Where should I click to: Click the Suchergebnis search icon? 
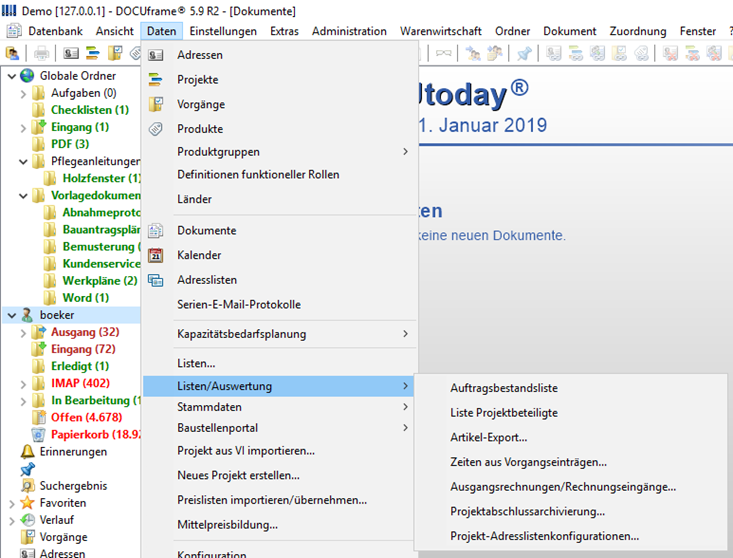28,486
